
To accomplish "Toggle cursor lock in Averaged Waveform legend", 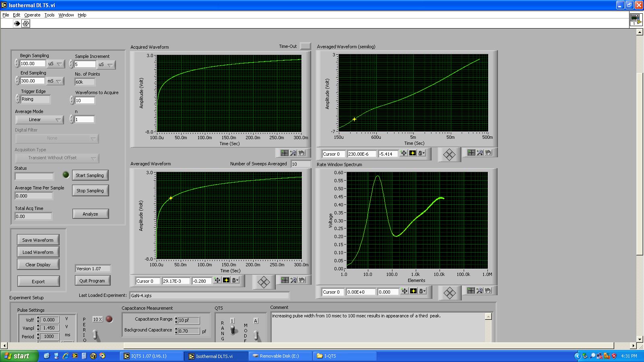I will click(x=235, y=280).
